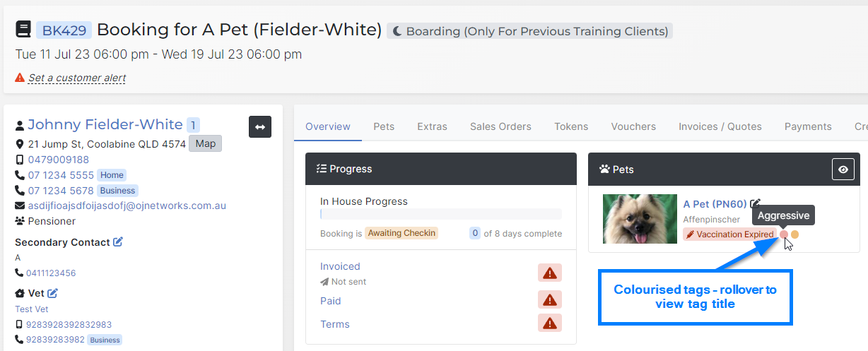Toggle pets visibility eye button
868x351 pixels.
[x=843, y=169]
